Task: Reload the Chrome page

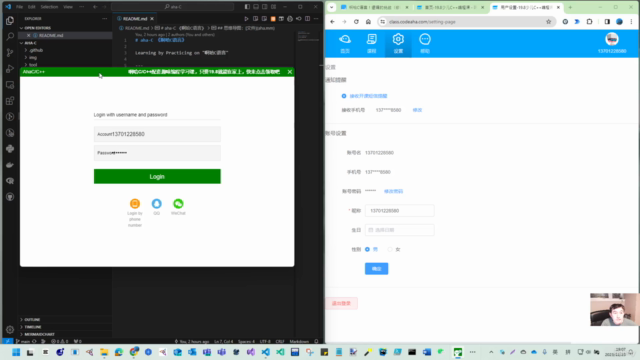Action: point(356,22)
